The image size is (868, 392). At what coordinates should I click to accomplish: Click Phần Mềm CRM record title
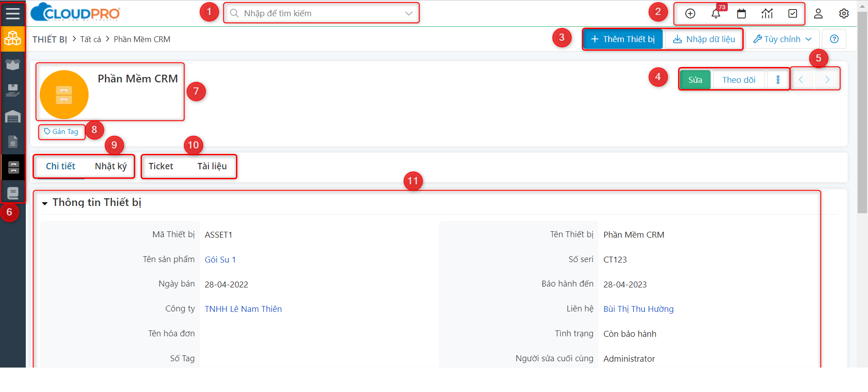[x=138, y=79]
